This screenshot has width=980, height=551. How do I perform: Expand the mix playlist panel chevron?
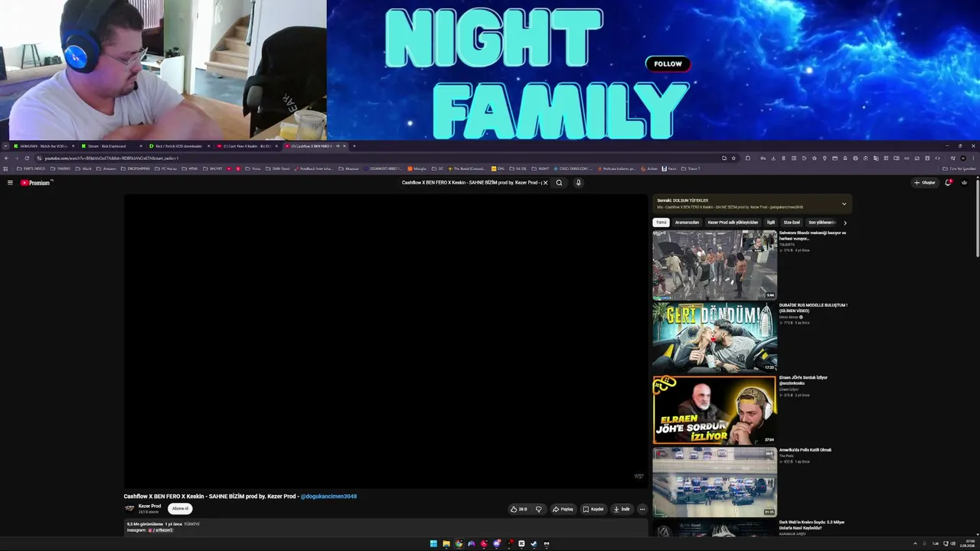point(844,204)
